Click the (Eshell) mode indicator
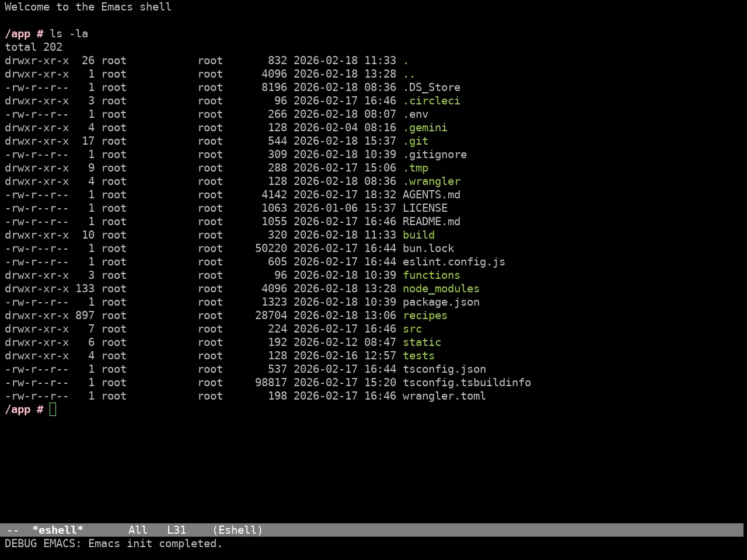The width and height of the screenshot is (747, 560). (x=238, y=530)
